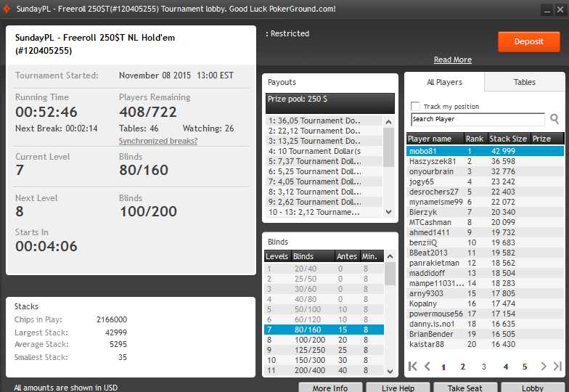Open Synchronized breaks? link
Viewport: 569px width, 392px height.
click(x=158, y=141)
